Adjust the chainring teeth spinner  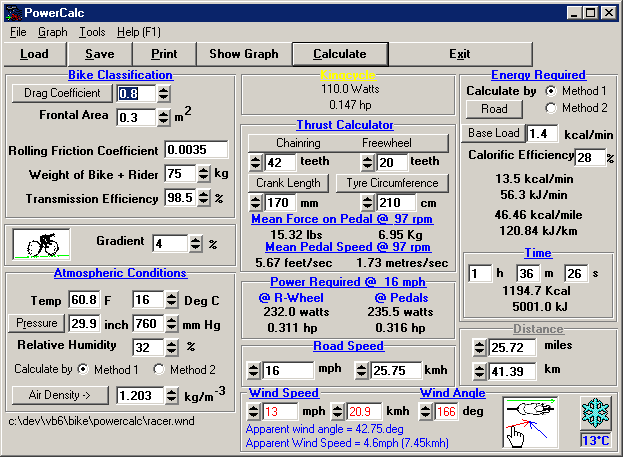pos(255,162)
